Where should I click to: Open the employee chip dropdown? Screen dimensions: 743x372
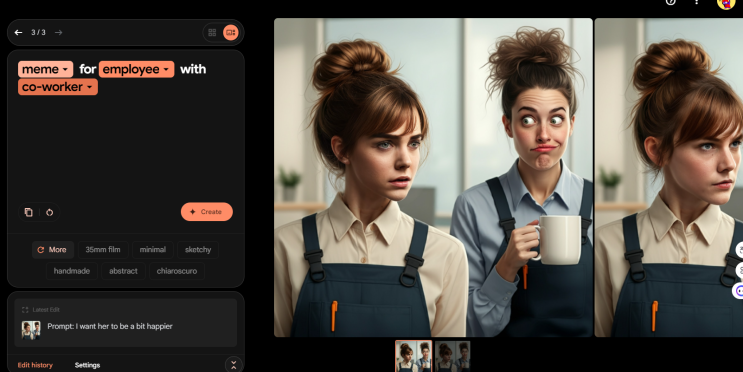[x=136, y=69]
